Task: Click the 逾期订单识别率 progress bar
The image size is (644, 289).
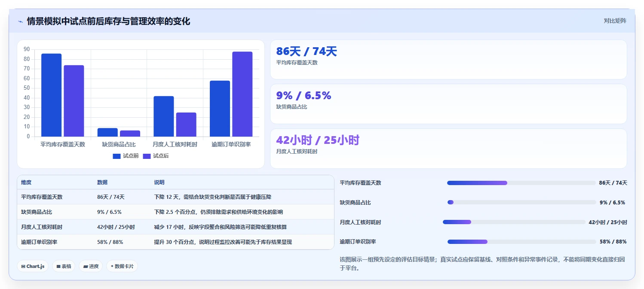Action: [x=521, y=242]
